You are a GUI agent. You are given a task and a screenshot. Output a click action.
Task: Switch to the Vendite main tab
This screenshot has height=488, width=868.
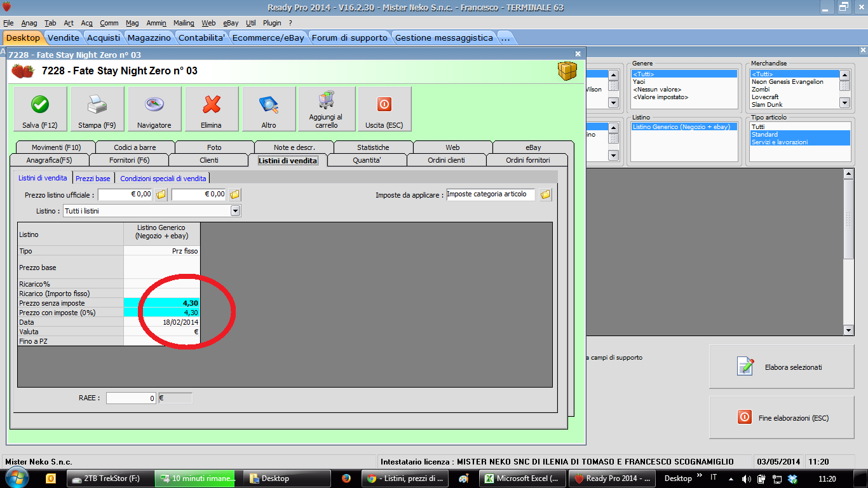coord(64,37)
